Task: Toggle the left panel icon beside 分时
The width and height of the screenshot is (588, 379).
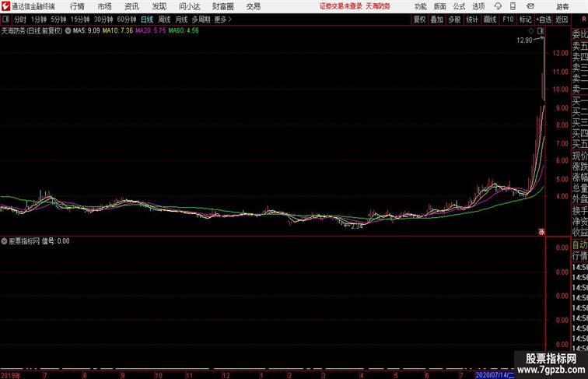Action: pyautogui.click(x=5, y=19)
